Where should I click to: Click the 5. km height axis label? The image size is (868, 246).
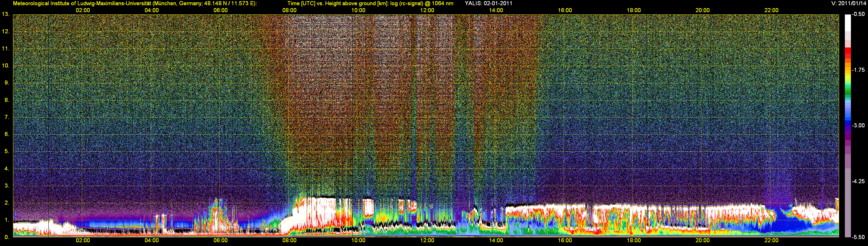pyautogui.click(x=7, y=151)
